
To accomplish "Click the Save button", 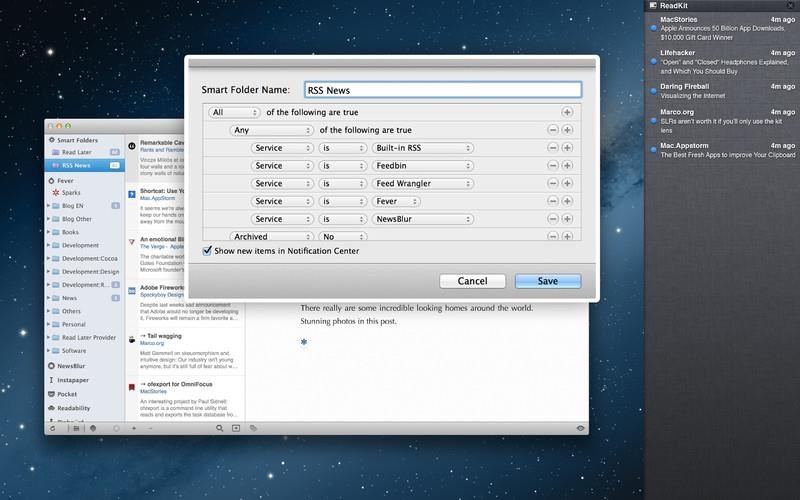I will click(548, 281).
